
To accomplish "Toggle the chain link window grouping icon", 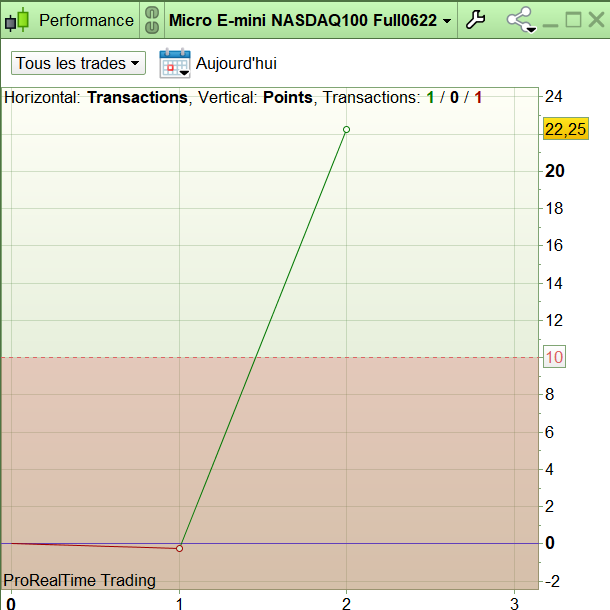I will [x=152, y=20].
